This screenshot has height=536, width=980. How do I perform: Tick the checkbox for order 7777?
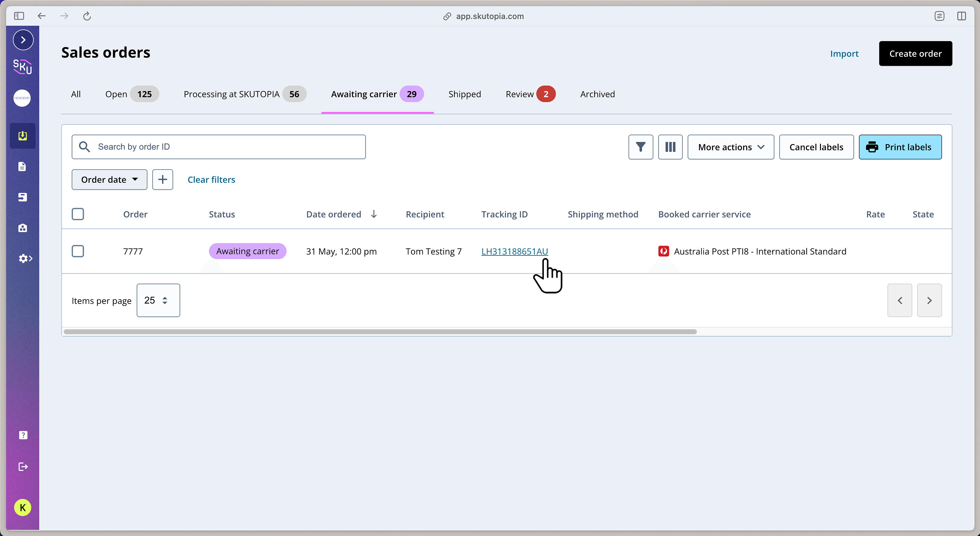(x=78, y=251)
